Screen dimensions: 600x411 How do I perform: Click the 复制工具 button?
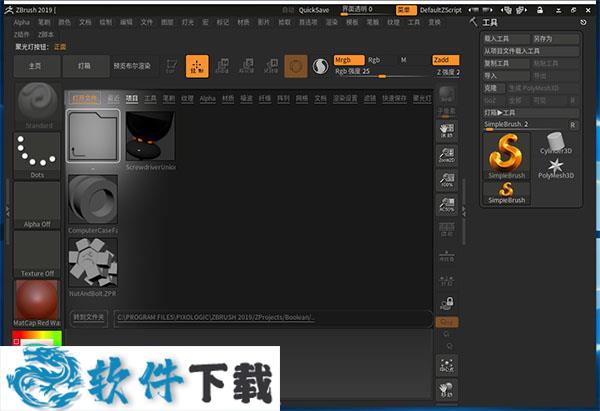[506, 64]
